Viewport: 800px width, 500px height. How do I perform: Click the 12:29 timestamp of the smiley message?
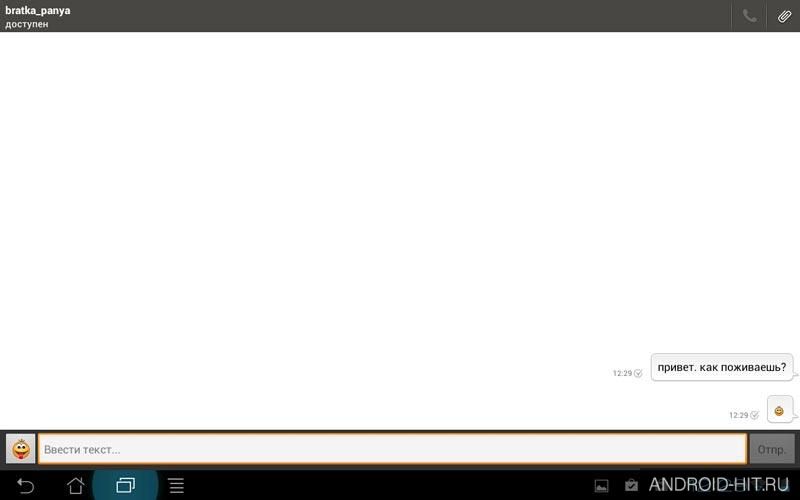739,415
